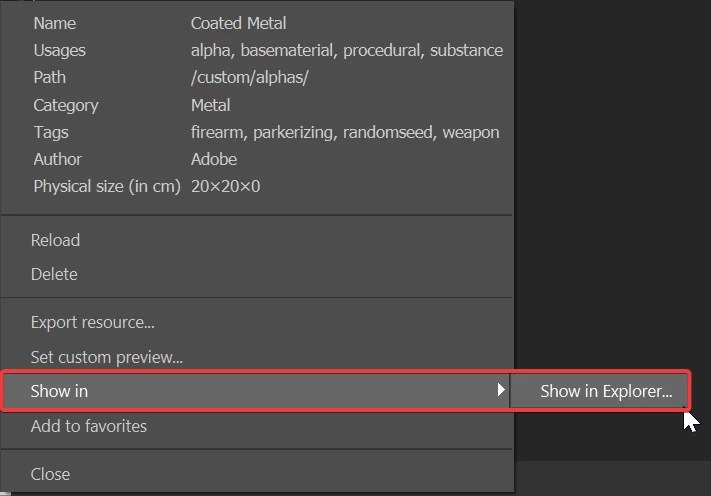Screen dimensions: 711x496
Task: Click the Coated Metal name value
Action: pos(239,23)
